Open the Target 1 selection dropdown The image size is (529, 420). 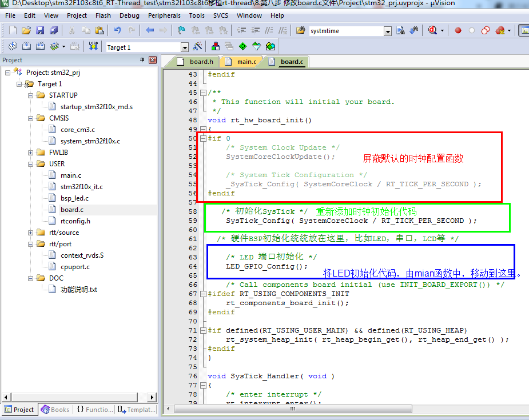[185, 47]
